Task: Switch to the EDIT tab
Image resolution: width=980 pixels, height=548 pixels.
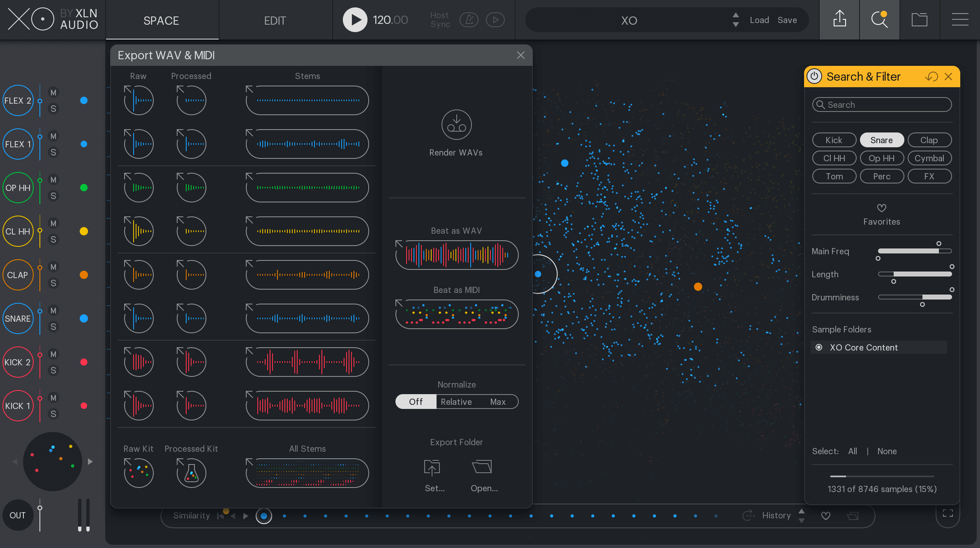Action: click(x=275, y=21)
